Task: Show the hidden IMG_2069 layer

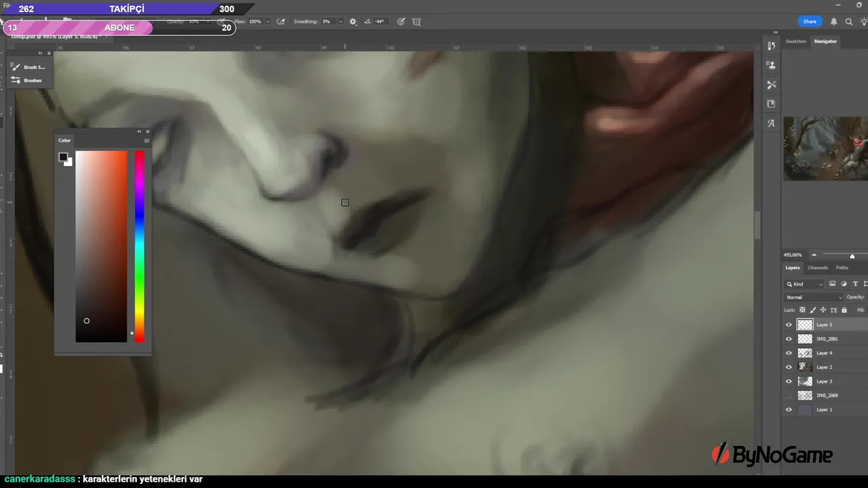Action: point(789,395)
